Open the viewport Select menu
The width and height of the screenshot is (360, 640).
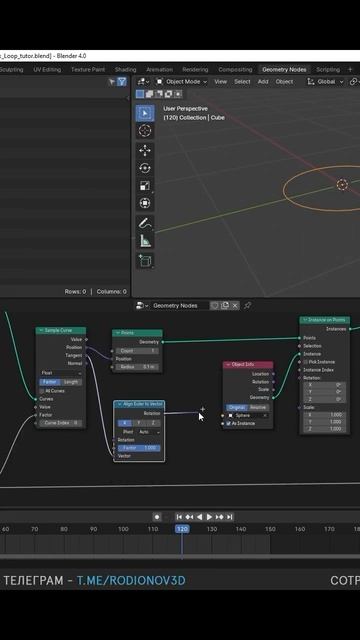[x=242, y=82]
